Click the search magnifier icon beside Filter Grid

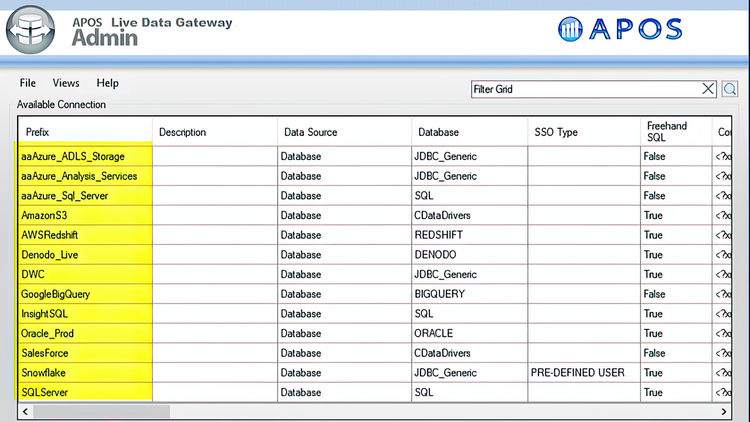click(x=729, y=89)
